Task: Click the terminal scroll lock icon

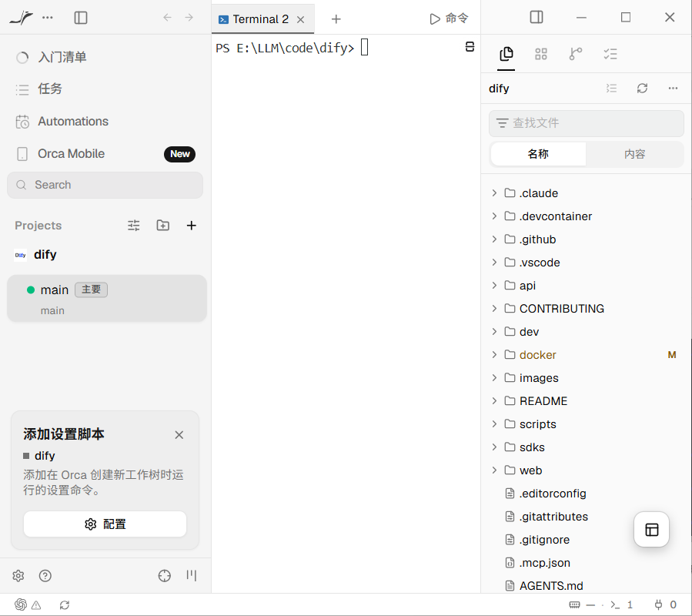Action: point(470,47)
